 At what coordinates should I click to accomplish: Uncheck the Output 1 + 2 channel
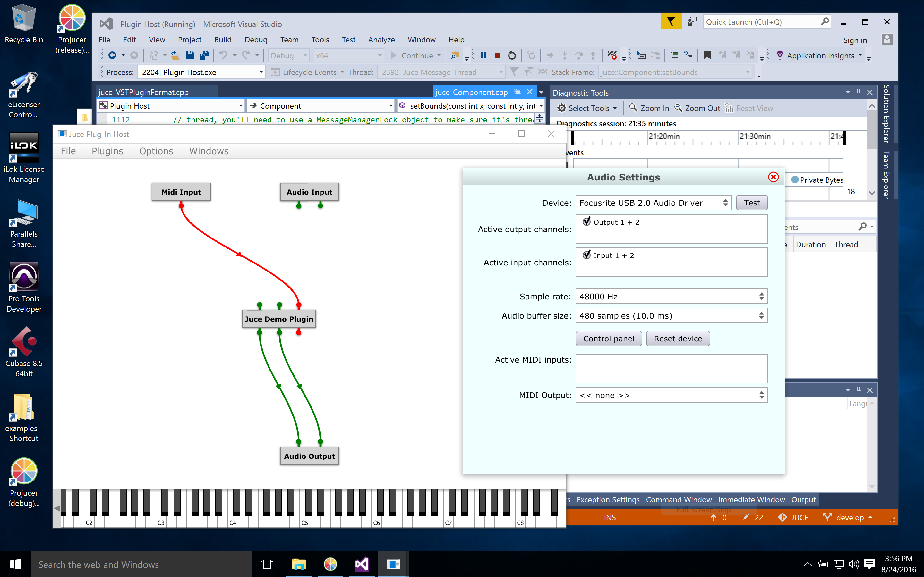(x=587, y=222)
